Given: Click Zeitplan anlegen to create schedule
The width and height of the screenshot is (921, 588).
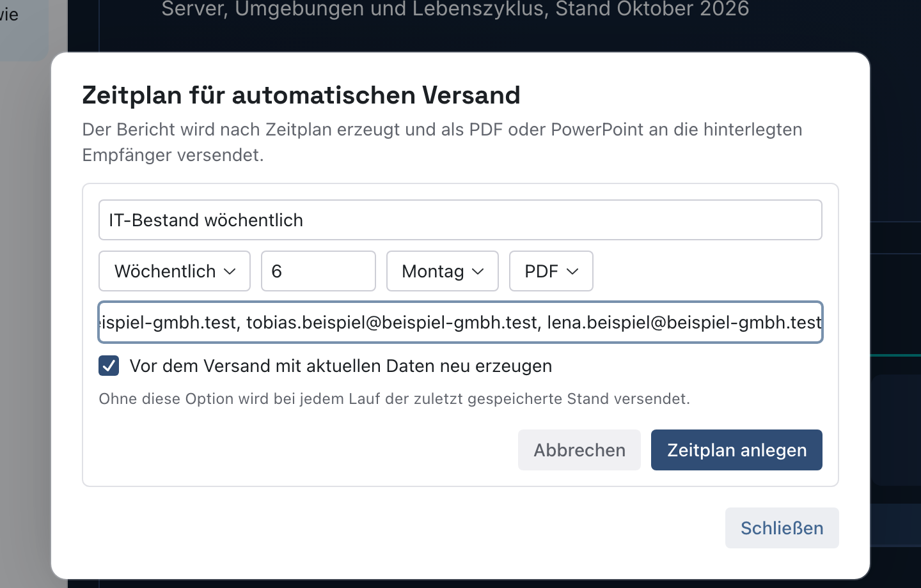Looking at the screenshot, I should (737, 450).
